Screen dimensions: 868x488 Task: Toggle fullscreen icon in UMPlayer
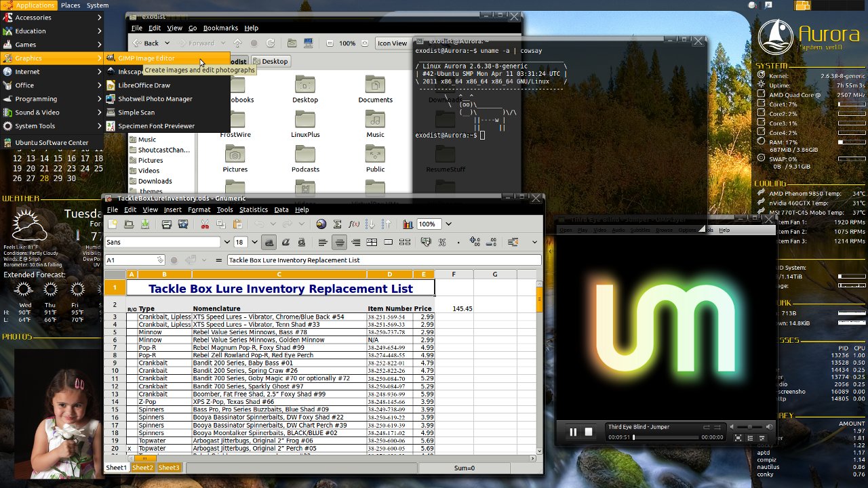(738, 438)
